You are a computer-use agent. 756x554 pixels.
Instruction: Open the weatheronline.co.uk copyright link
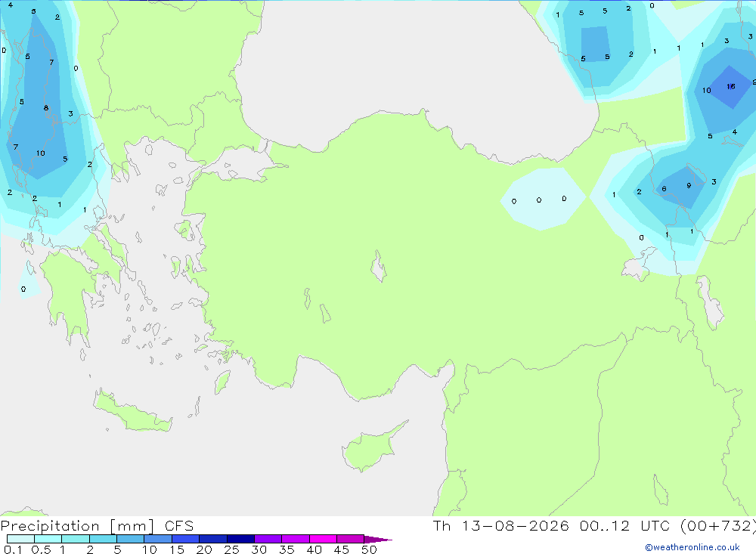[x=692, y=547]
